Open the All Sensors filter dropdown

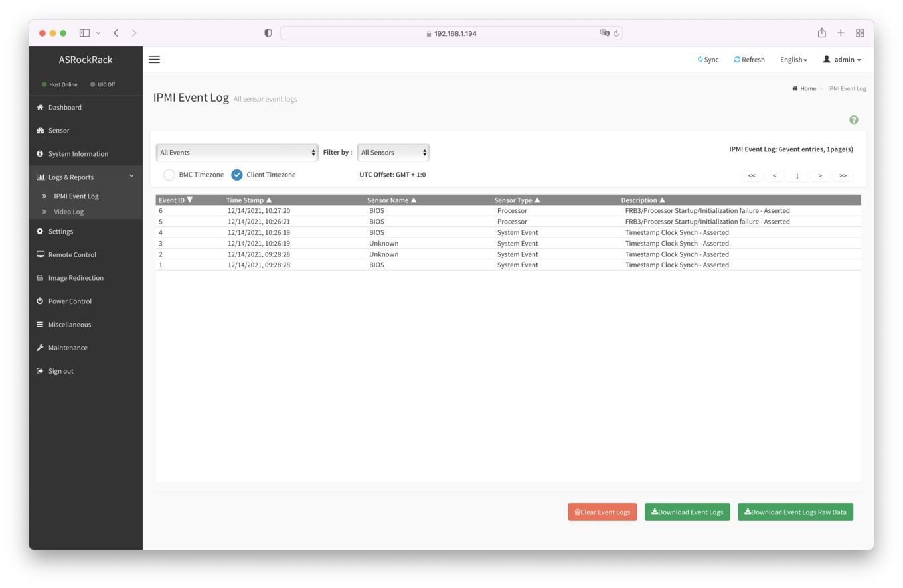[x=393, y=153]
